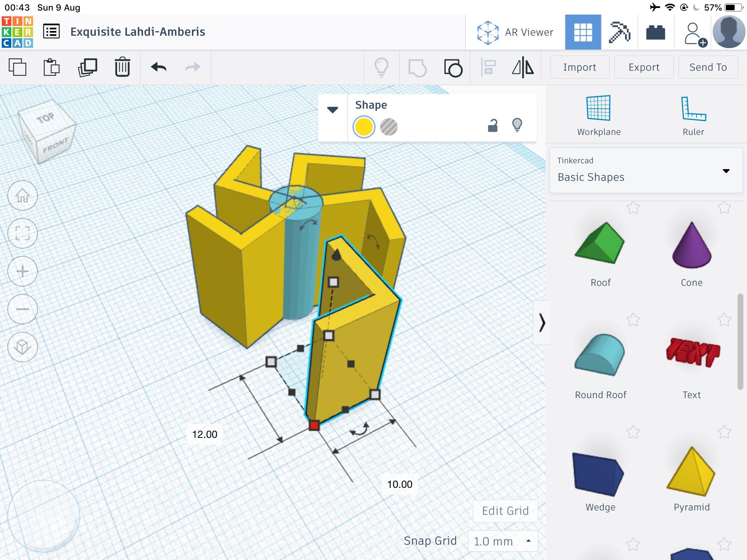Open the Snap Grid 1.0 mm dropdown
The height and width of the screenshot is (560, 747).
pos(503,541)
